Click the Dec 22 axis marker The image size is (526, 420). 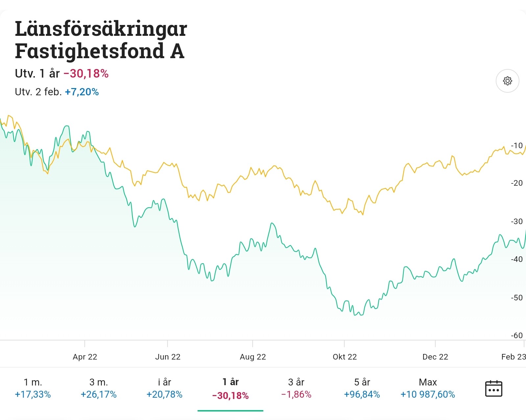[435, 357]
